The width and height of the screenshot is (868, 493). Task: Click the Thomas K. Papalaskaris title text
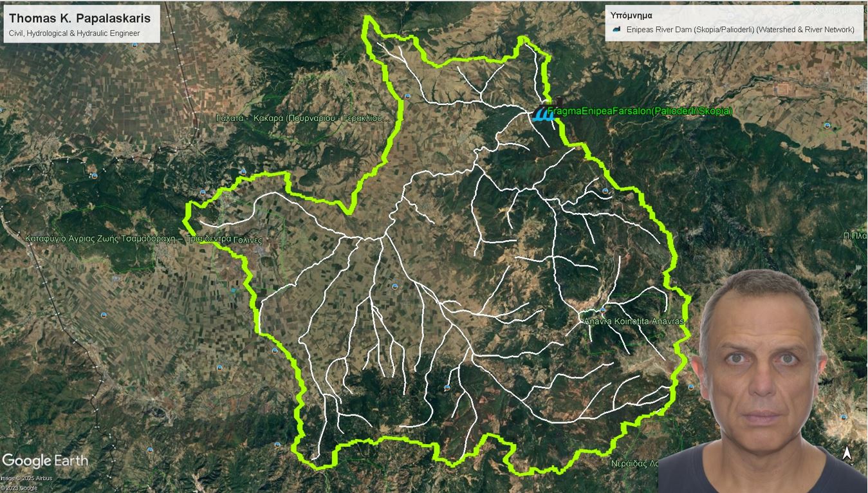(80, 19)
